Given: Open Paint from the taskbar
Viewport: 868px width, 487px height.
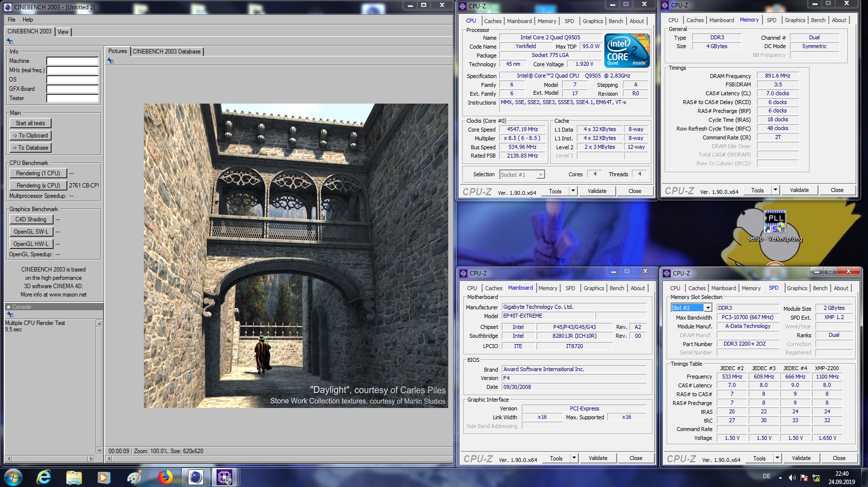Looking at the screenshot, I should [134, 477].
